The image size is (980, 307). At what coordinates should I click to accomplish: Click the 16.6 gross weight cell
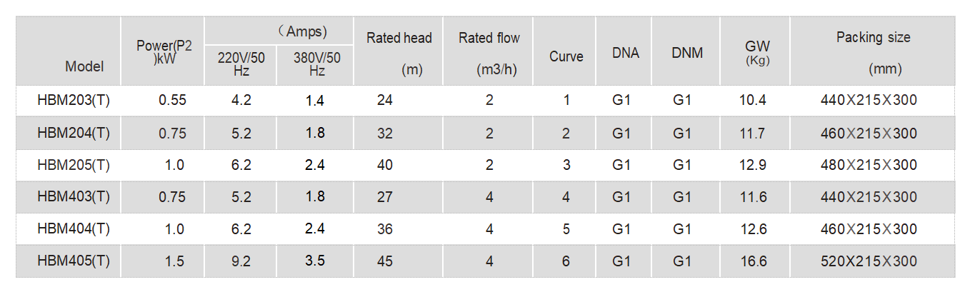[x=753, y=261]
